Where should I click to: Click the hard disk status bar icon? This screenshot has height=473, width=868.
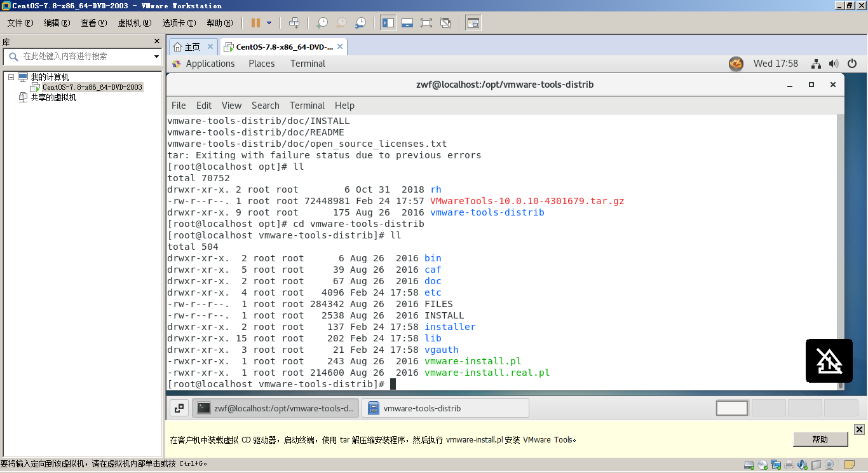tap(749, 465)
